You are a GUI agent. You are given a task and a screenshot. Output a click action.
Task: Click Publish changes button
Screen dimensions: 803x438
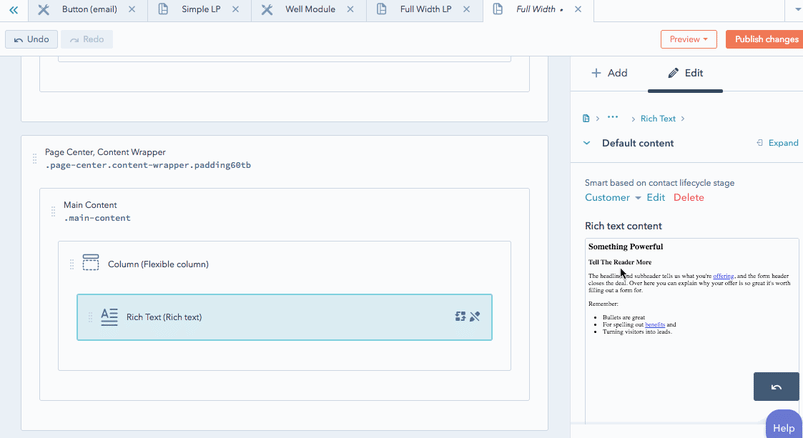766,39
